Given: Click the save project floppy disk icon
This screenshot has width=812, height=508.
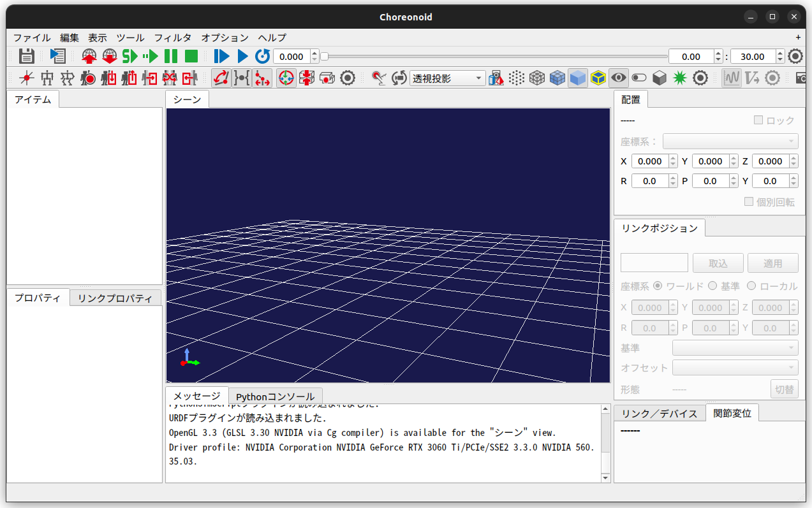Looking at the screenshot, I should click(x=26, y=56).
